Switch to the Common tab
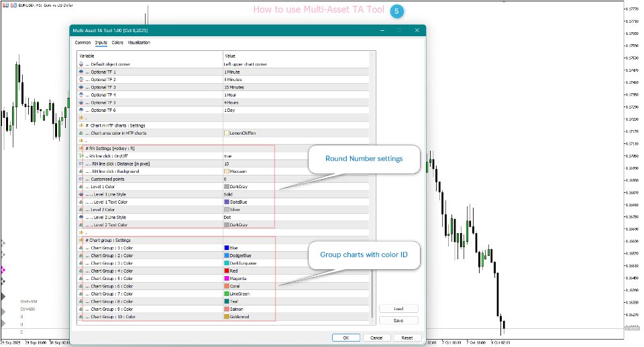The height and width of the screenshot is (347, 644). 83,43
